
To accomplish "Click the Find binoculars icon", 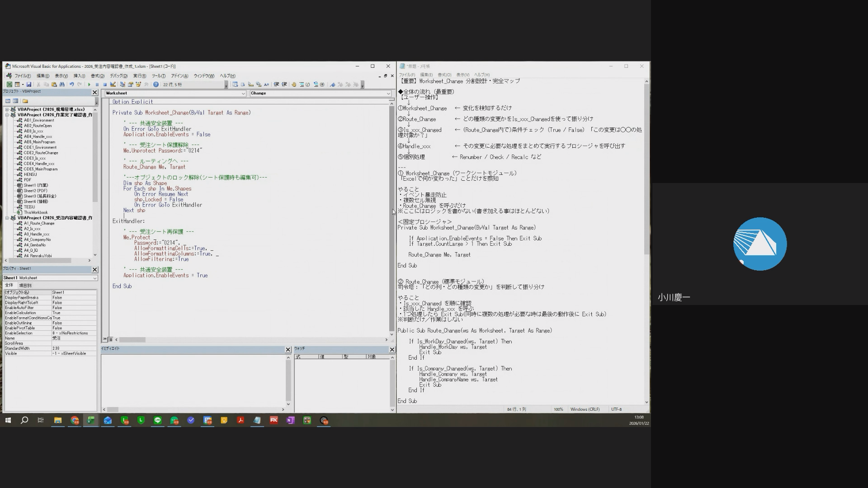I will 62,84.
